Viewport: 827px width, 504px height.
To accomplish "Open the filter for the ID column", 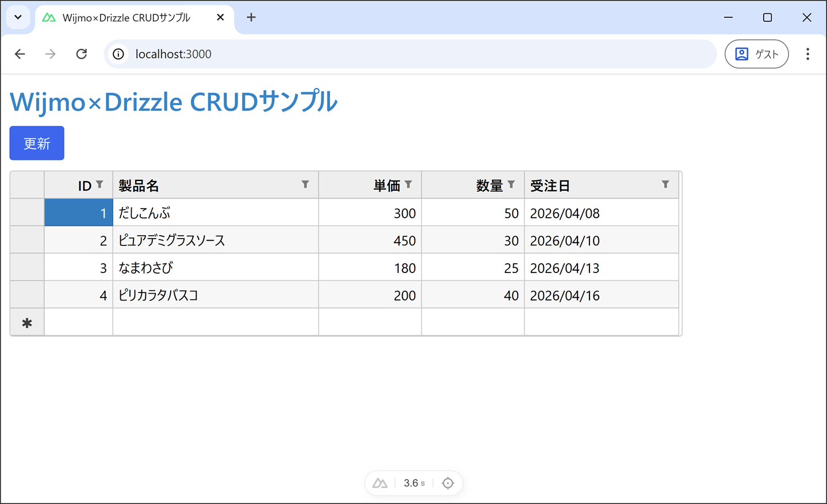I will (99, 184).
